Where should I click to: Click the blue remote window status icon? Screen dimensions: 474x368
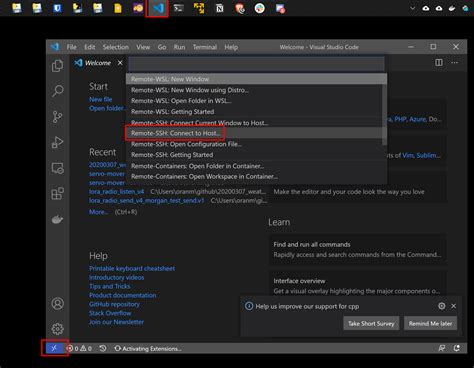[54, 348]
